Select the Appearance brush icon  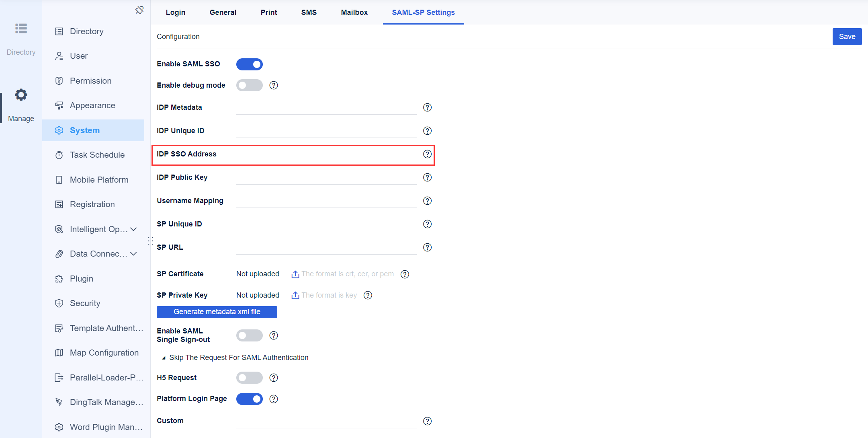[59, 105]
